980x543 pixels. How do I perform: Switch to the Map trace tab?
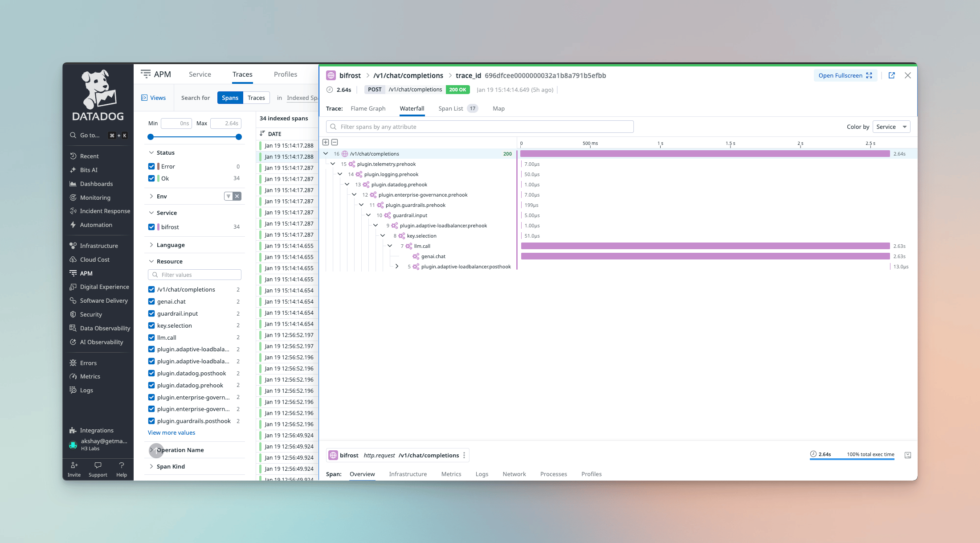tap(498, 108)
